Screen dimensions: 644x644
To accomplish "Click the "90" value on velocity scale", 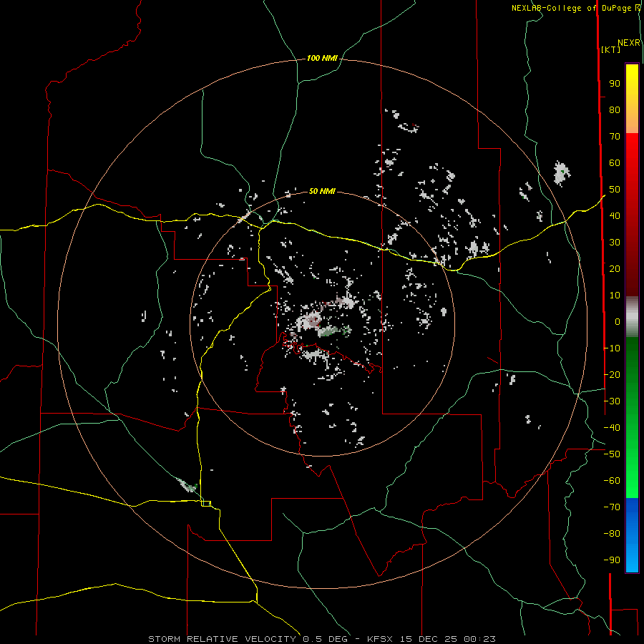I will tap(615, 84).
